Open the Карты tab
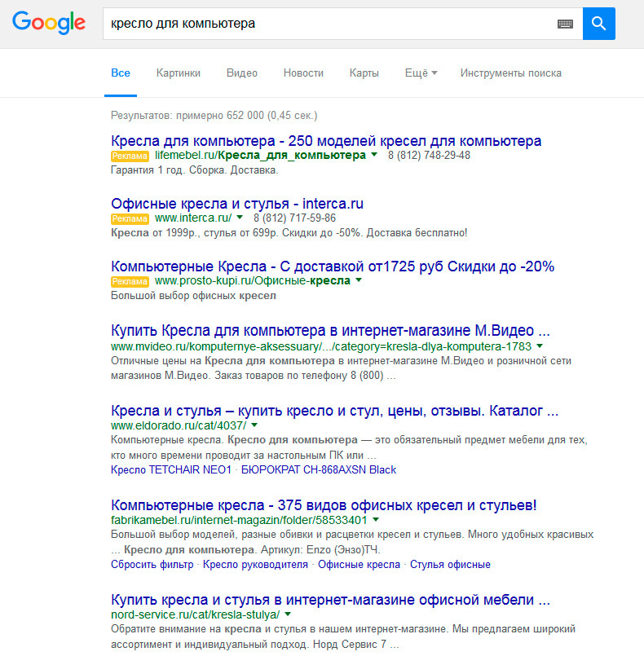Image resolution: width=644 pixels, height=665 pixels. pyautogui.click(x=364, y=73)
